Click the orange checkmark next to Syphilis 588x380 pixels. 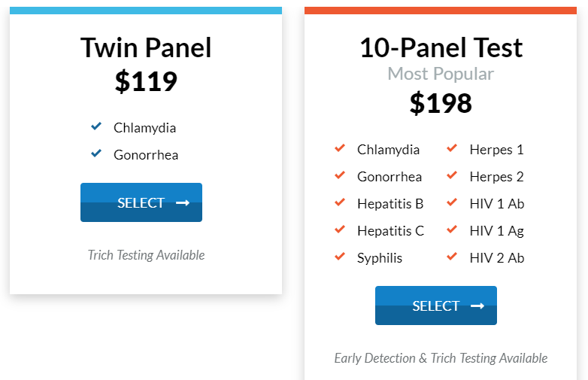(x=340, y=257)
